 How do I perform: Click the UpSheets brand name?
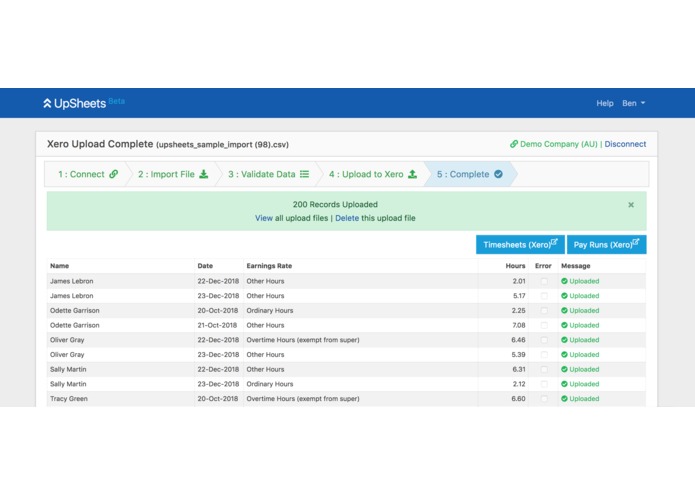coord(80,103)
